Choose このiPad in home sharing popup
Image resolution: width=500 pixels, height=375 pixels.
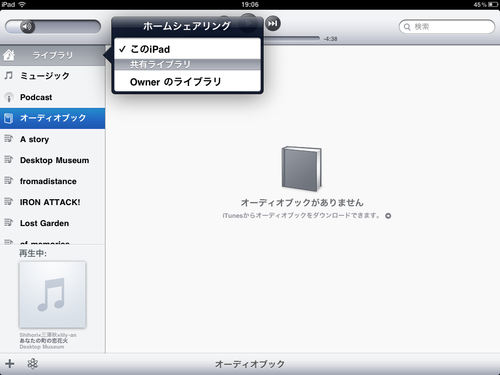187,49
